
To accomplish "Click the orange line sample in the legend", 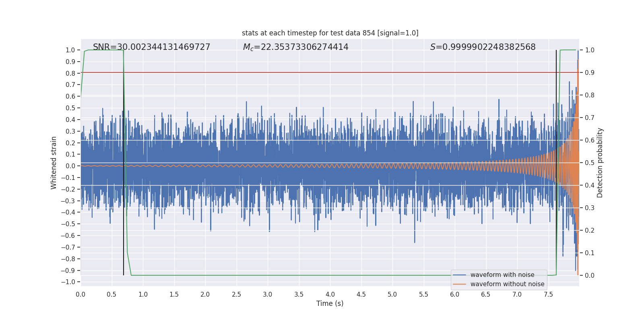I will click(460, 284).
